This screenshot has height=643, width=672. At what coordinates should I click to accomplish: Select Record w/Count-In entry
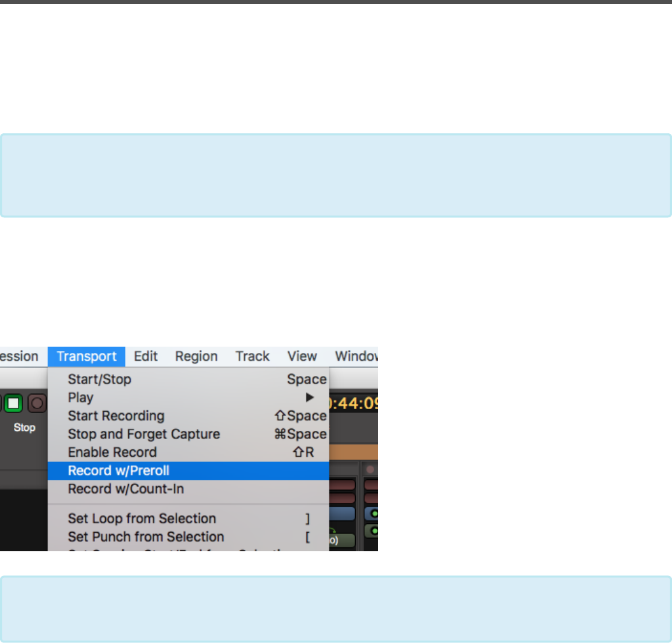click(x=189, y=489)
